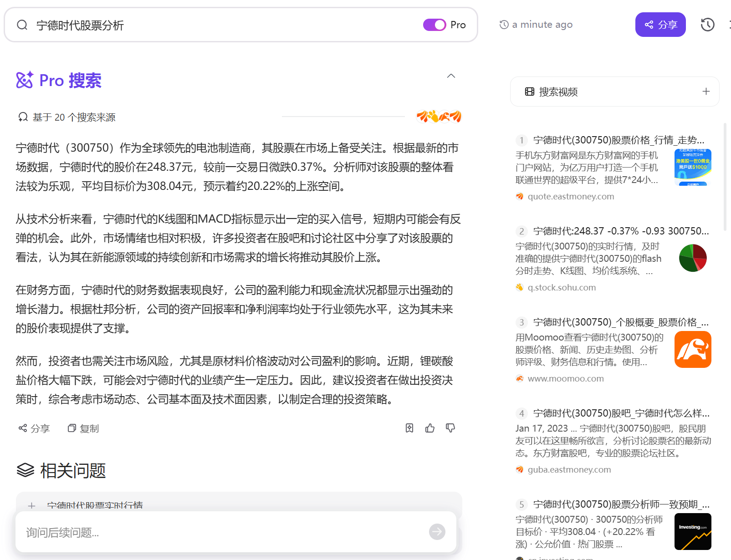Viewport: 731px width, 560px height.
Task: Share answer via 分享 below text
Action: pyautogui.click(x=34, y=428)
